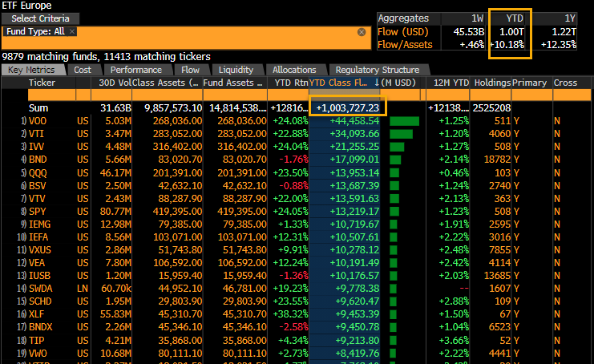Open the Select Criteria button
Image resolution: width=594 pixels, height=364 pixels.
click(x=40, y=18)
